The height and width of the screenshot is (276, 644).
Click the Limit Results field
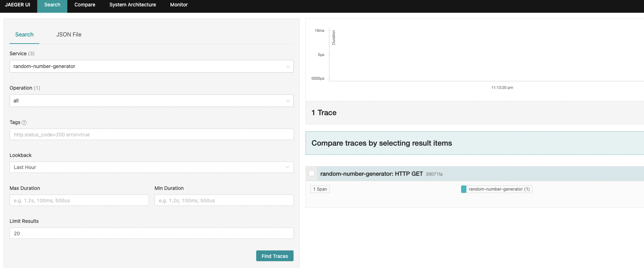coord(151,233)
